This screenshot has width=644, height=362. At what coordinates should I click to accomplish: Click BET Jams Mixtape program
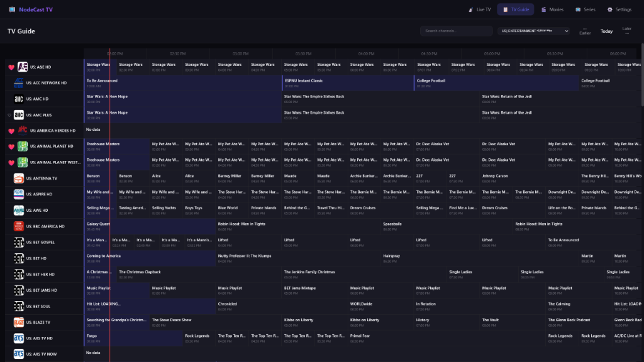click(x=314, y=290)
